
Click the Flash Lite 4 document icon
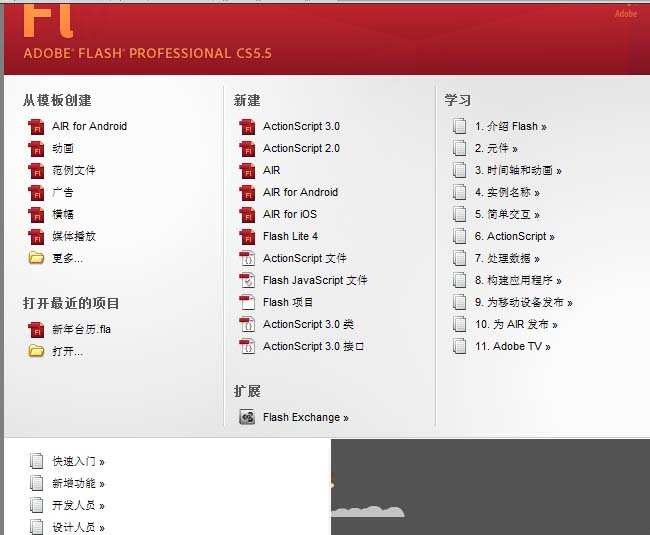[x=247, y=236]
